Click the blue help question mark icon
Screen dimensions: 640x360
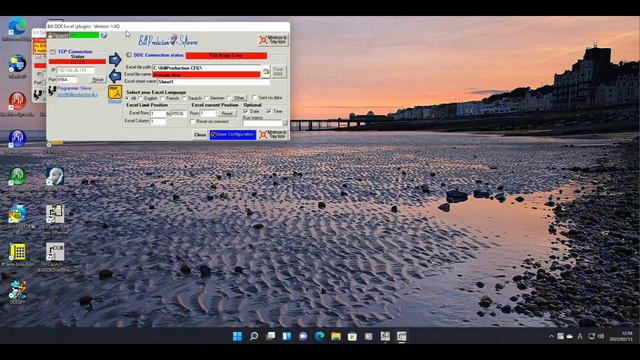pyautogui.click(x=104, y=36)
